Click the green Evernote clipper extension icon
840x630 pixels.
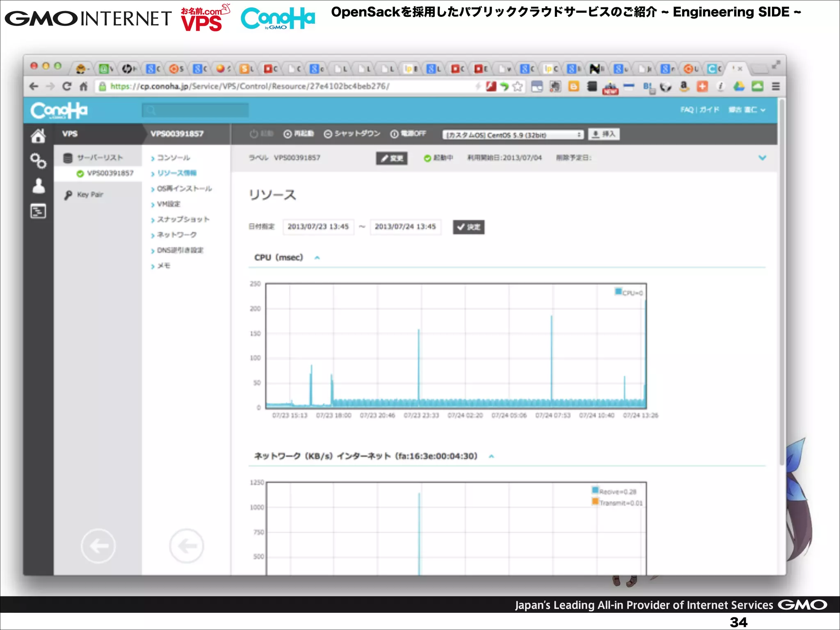point(757,87)
